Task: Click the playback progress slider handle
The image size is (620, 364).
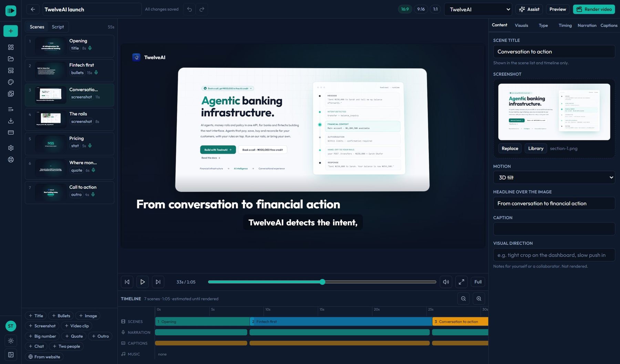Action: click(322, 282)
